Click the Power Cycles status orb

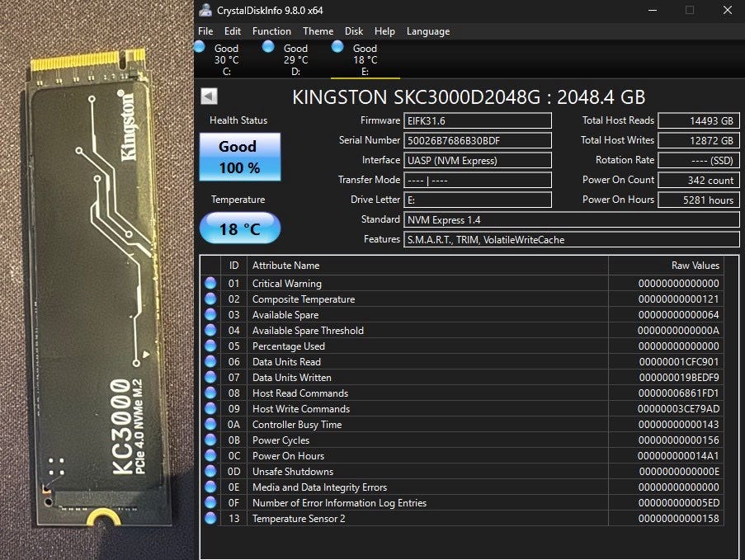(210, 440)
